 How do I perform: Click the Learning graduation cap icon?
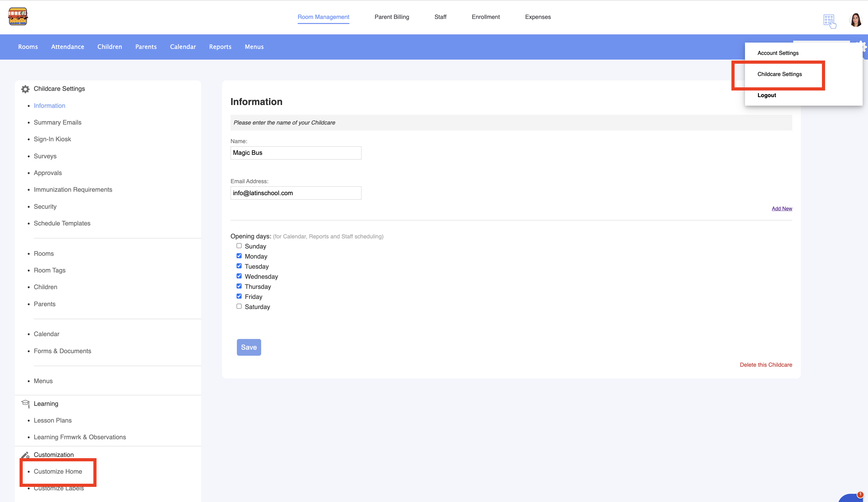[25, 403]
